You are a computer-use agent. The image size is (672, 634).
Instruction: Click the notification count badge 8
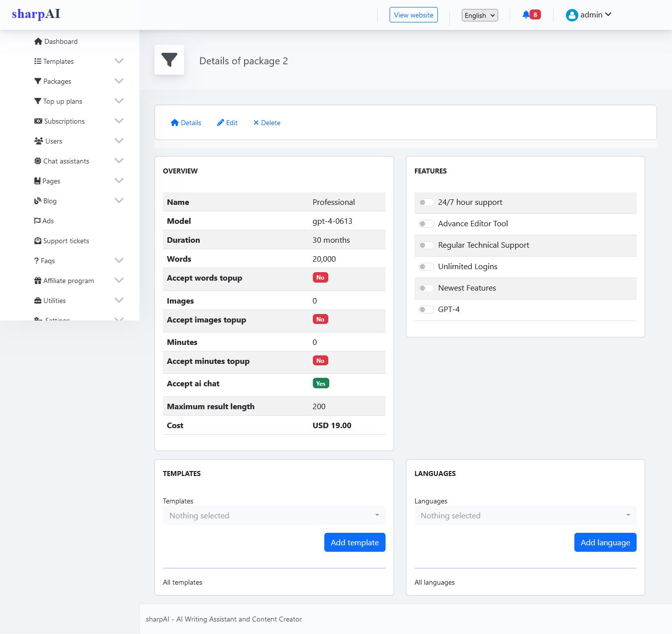(536, 14)
